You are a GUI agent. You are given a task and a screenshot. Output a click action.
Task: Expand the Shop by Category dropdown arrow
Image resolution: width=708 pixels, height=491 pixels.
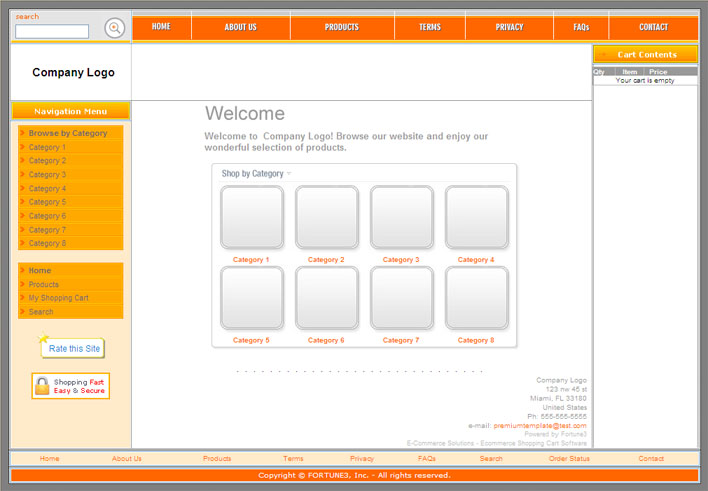289,174
